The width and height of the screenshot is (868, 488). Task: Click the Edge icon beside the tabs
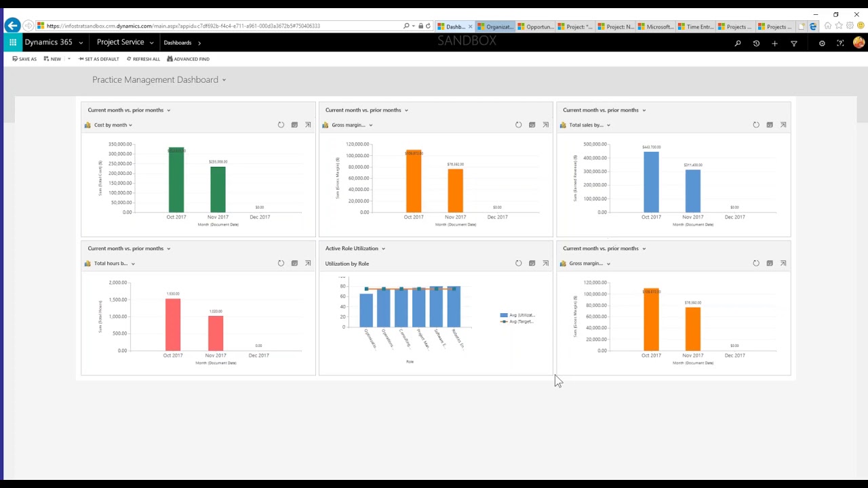coord(813,26)
